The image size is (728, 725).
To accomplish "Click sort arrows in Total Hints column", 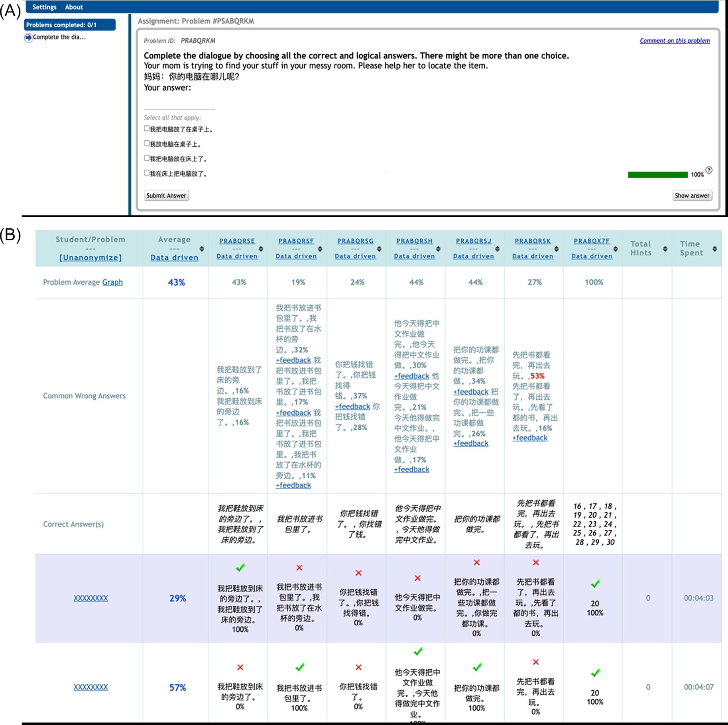I will (665, 249).
